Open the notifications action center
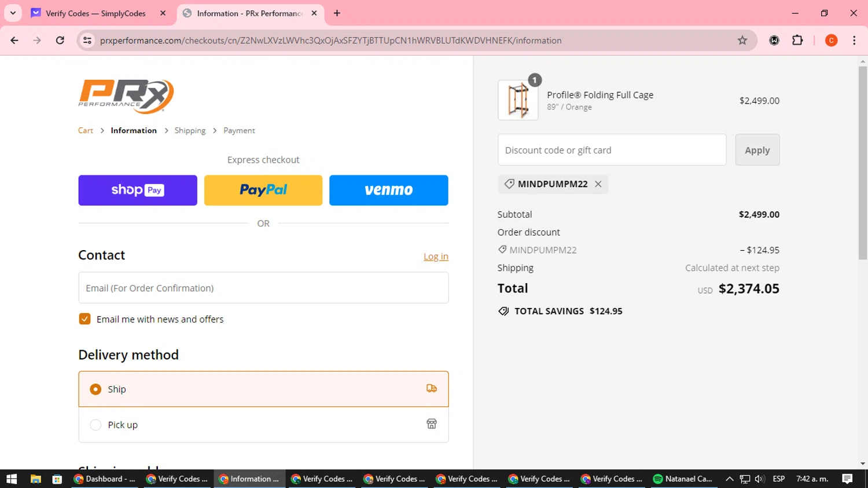 tap(847, 479)
